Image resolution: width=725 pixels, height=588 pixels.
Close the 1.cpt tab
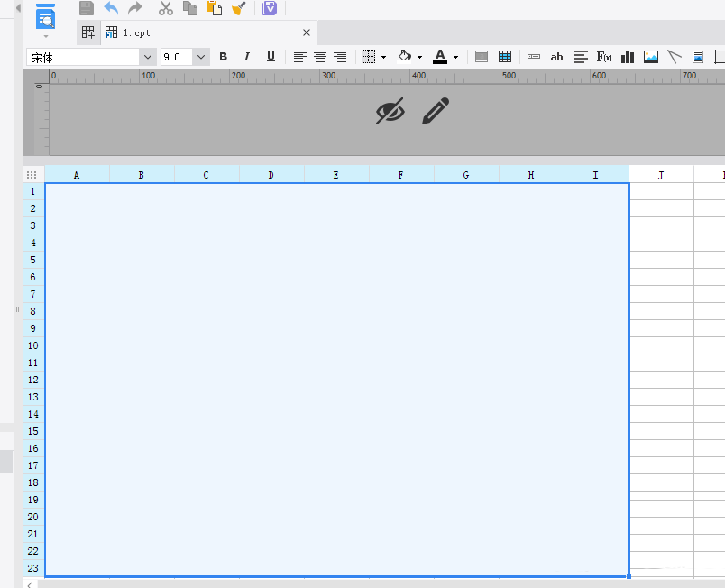click(306, 32)
